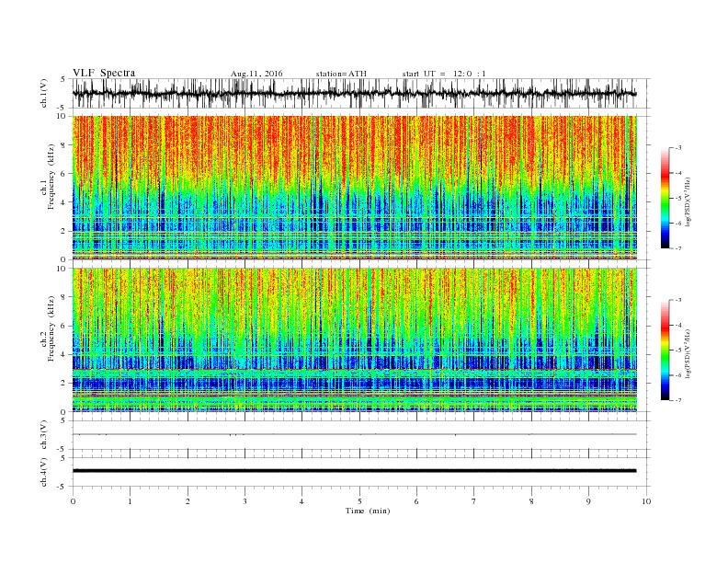Click the "2" kHz tick of ch.2 spectrogram
This screenshot has height=563, width=728.
[63, 384]
